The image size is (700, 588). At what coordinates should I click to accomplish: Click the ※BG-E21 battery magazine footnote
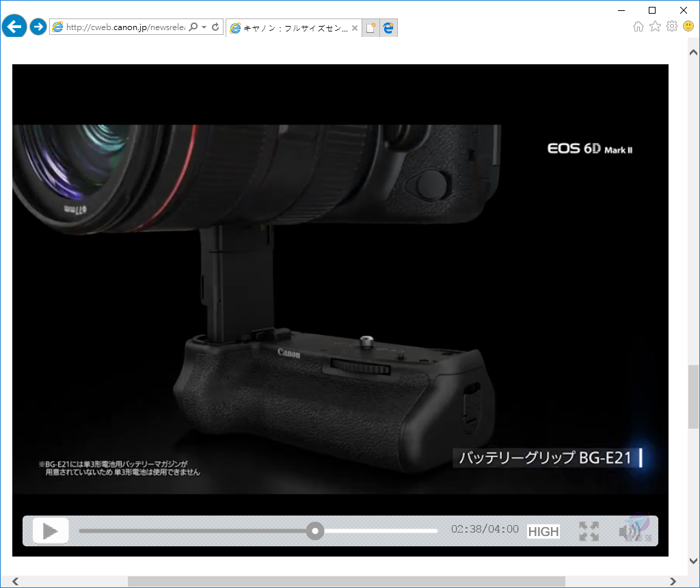tap(120, 468)
